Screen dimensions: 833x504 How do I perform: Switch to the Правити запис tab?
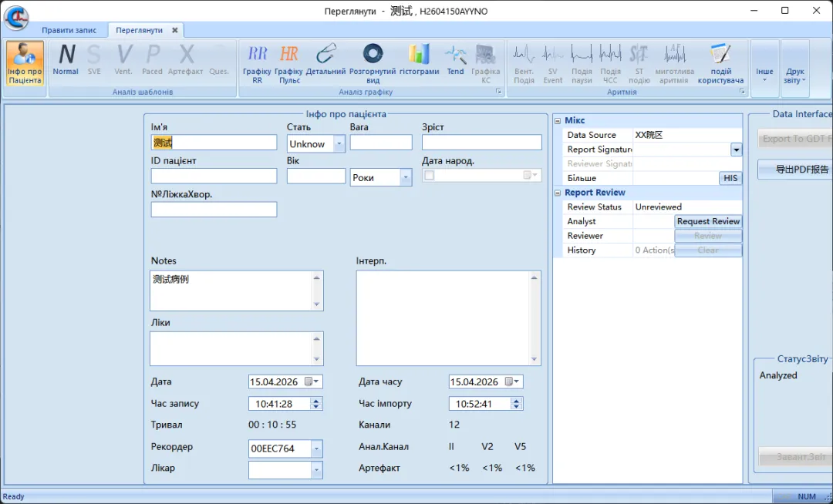(x=69, y=30)
